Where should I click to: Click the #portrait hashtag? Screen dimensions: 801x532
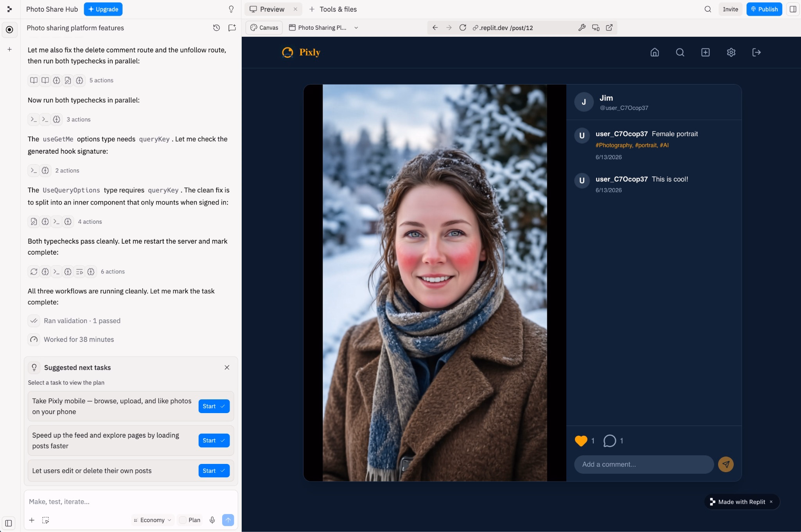pyautogui.click(x=646, y=145)
